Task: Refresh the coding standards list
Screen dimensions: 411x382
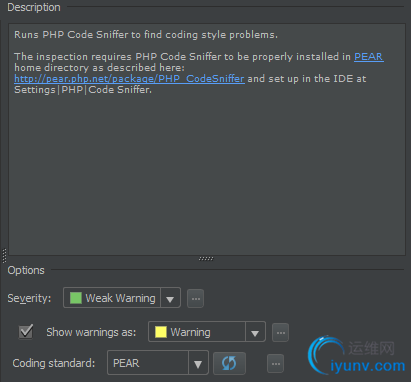Action: [x=229, y=363]
